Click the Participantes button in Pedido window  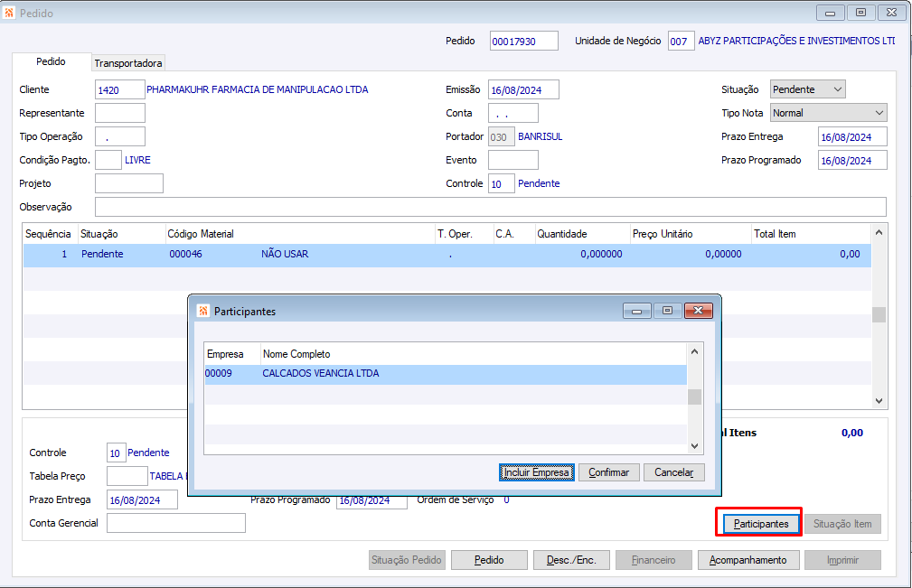[761, 524]
